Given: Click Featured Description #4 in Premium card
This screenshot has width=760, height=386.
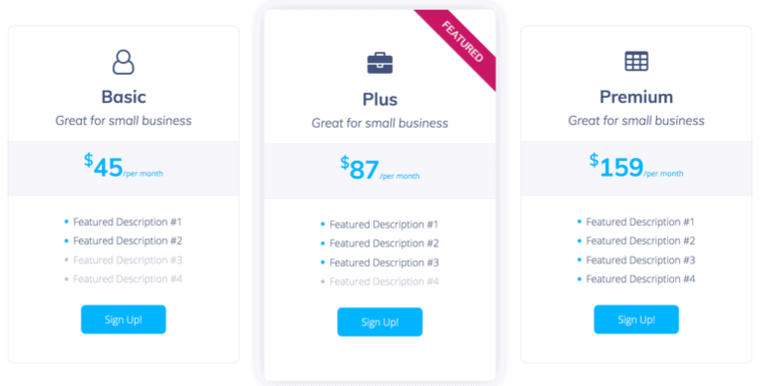Looking at the screenshot, I should click(x=640, y=279).
